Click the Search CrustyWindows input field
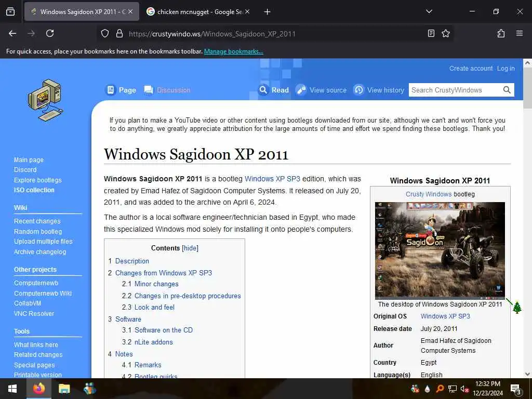The width and height of the screenshot is (532, 399). pyautogui.click(x=455, y=90)
